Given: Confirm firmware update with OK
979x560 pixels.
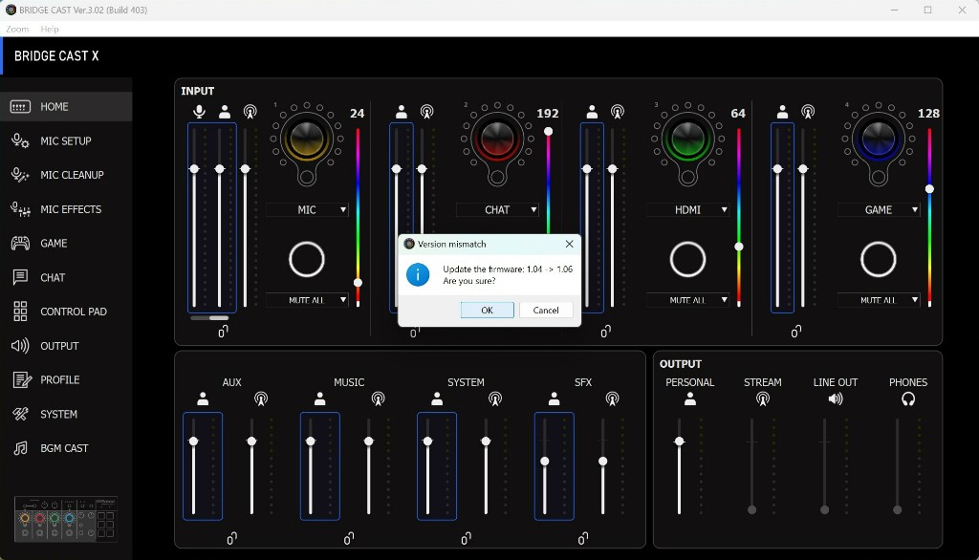Looking at the screenshot, I should (x=487, y=311).
